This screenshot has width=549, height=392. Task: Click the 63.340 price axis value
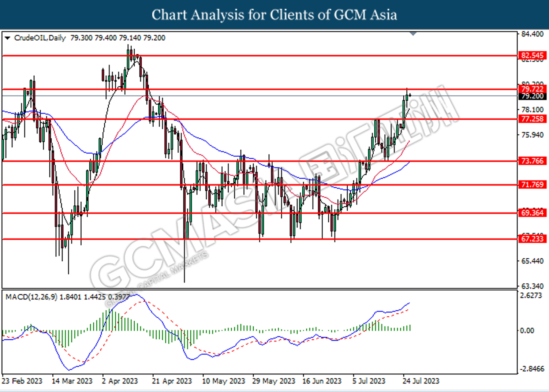pyautogui.click(x=533, y=286)
